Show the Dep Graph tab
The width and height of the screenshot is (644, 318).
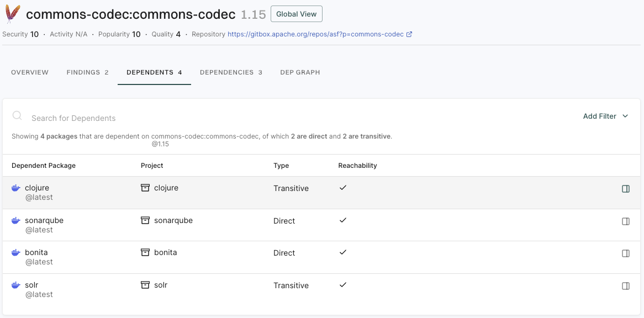[x=300, y=72]
